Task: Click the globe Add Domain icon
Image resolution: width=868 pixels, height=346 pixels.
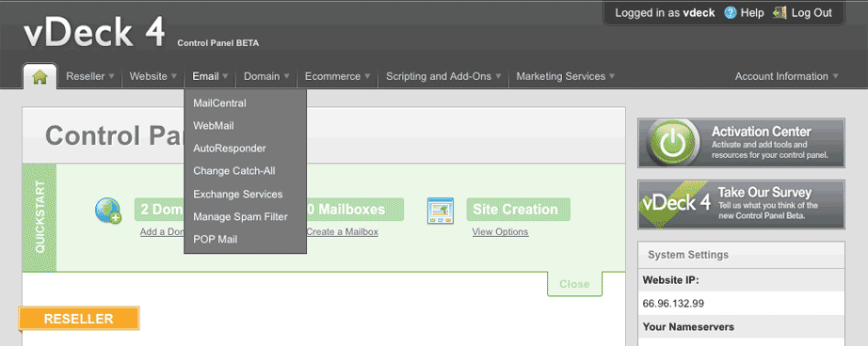Action: (108, 211)
